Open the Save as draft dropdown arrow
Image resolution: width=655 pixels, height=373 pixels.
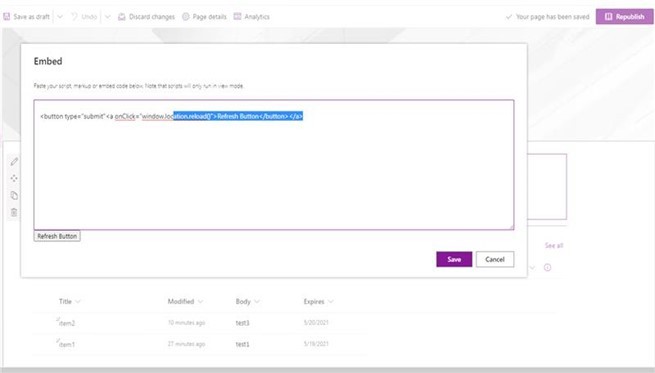pos(60,17)
